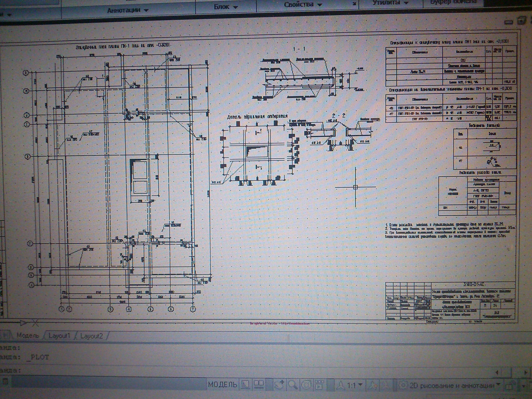Switch to the Layout1 tab

[59, 335]
